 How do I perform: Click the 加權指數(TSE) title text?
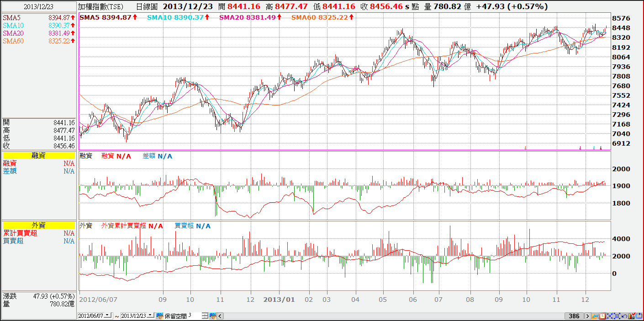tap(101, 7)
